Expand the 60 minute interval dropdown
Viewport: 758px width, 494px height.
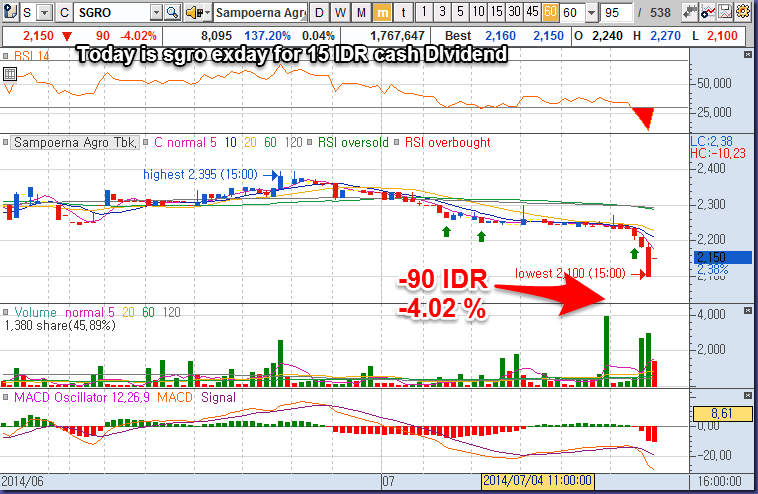tap(591, 13)
